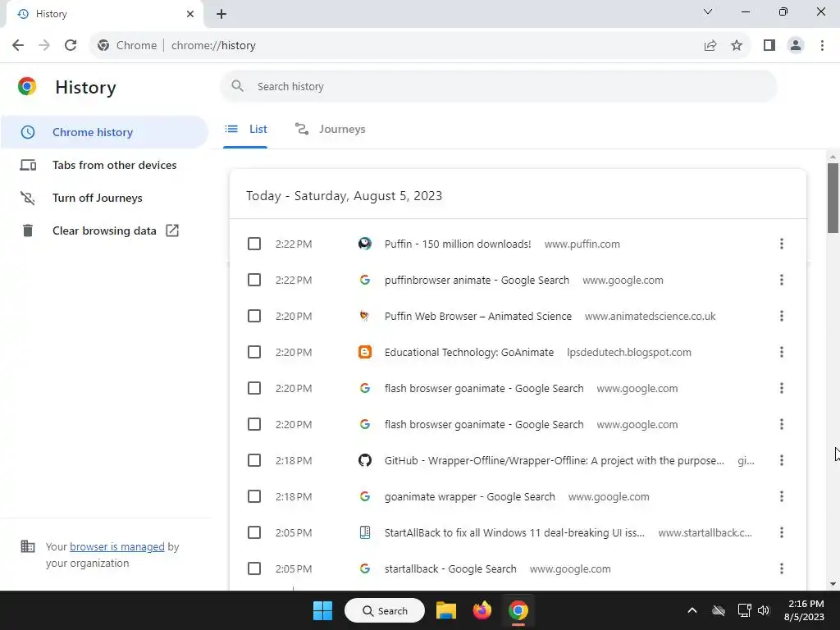840x630 pixels.
Task: Click the Animated Science entry favicon
Action: (x=365, y=317)
